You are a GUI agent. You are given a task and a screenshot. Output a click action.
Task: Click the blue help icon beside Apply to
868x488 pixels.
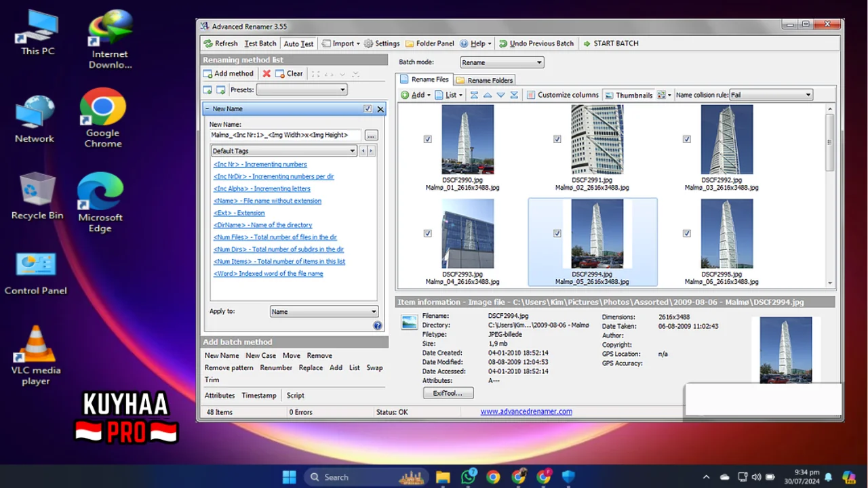click(378, 325)
